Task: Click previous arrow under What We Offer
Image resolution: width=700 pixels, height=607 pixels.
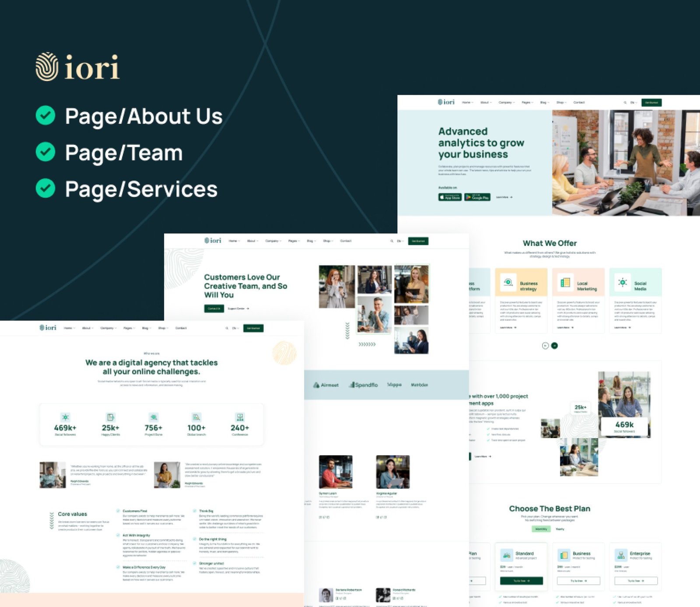Action: (545, 346)
